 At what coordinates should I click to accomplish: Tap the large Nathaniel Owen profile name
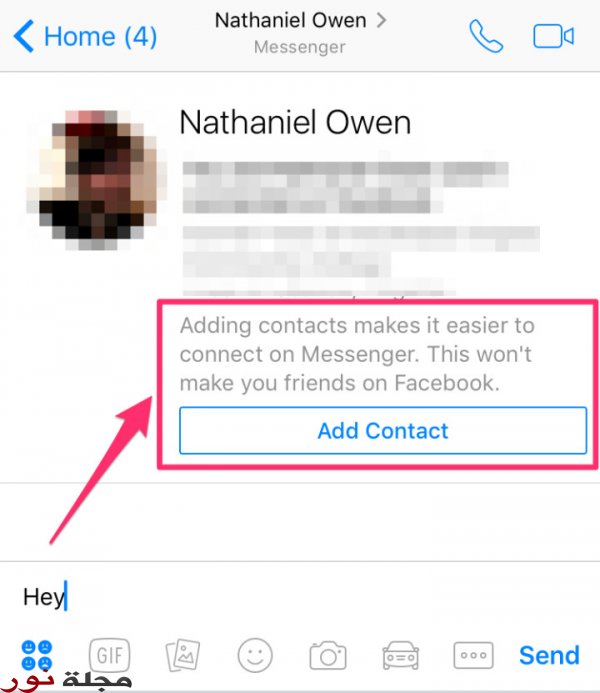coord(295,122)
